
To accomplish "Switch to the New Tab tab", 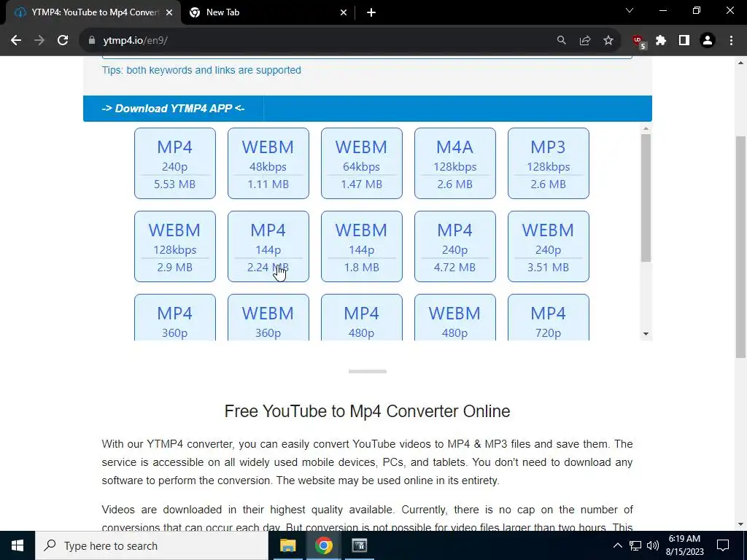I will (x=267, y=13).
